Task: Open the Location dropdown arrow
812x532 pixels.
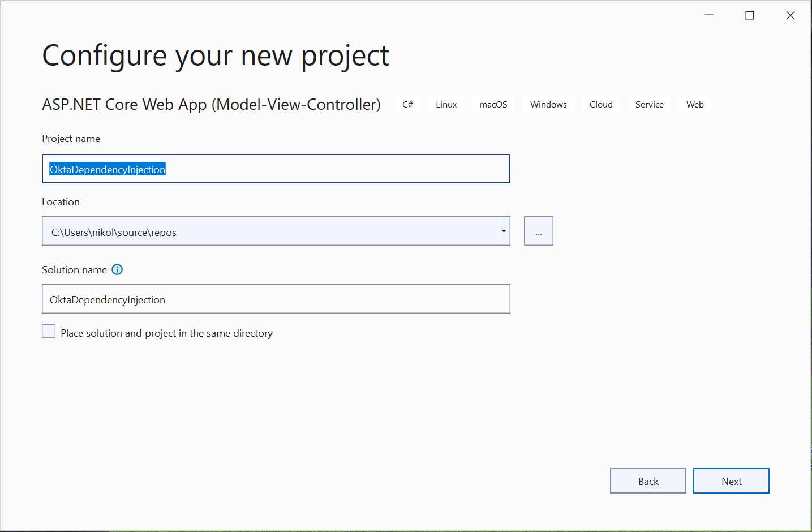Action: click(504, 231)
